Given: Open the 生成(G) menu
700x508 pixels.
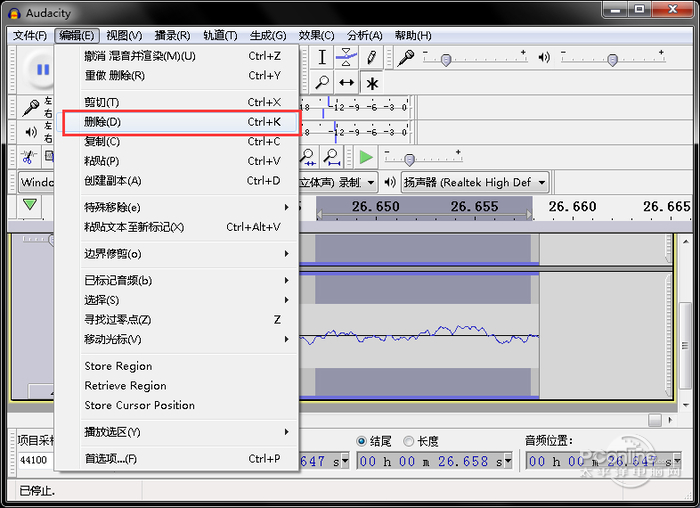Looking at the screenshot, I should (x=268, y=36).
